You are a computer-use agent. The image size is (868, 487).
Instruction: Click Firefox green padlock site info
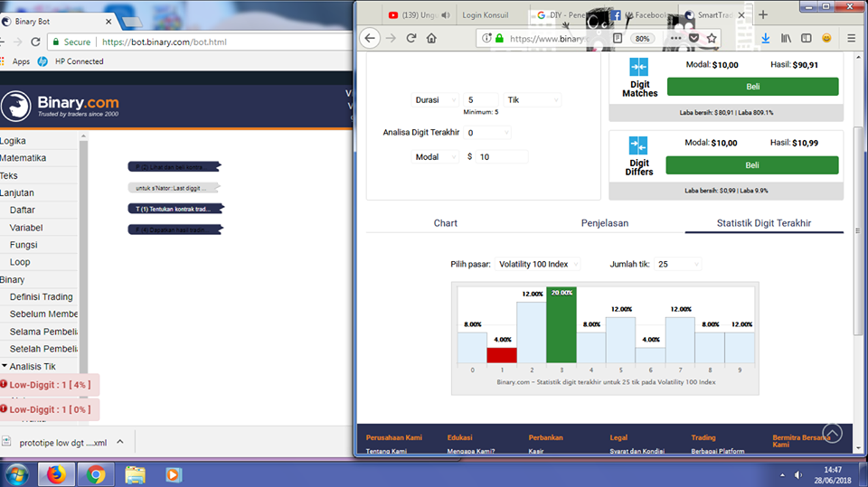tap(499, 38)
